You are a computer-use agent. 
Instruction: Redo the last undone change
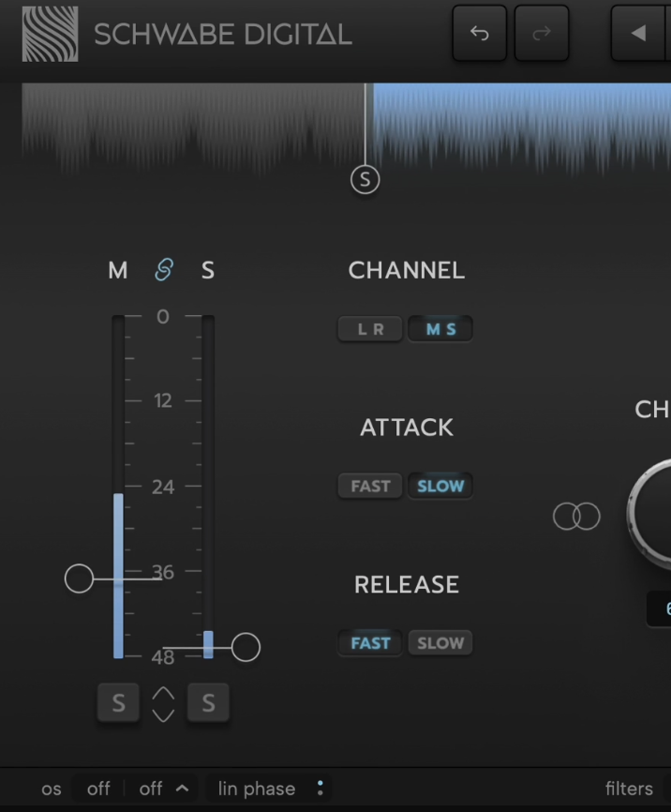tap(542, 34)
